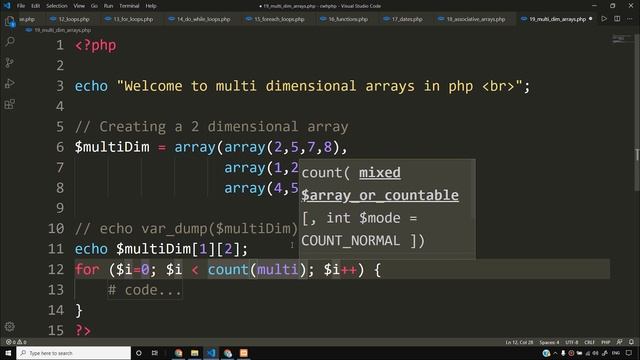Open the Explorer view in activity bar
Viewport: 640px width, 360px height.
(x=10, y=21)
